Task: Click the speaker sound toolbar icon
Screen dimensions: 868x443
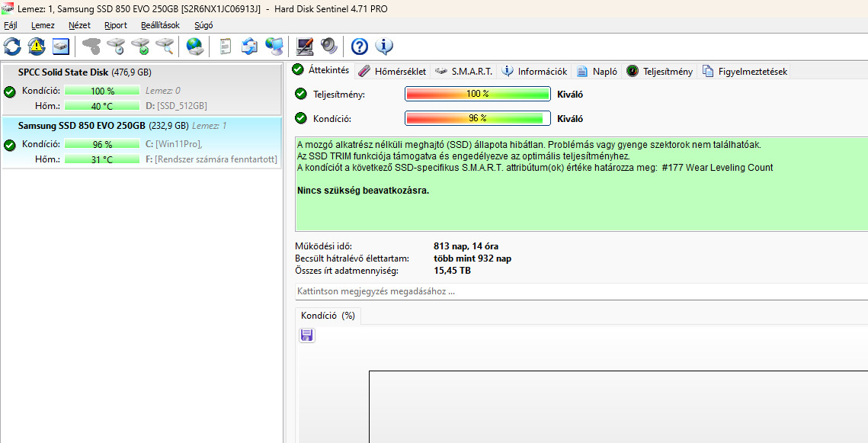Action: (328, 47)
